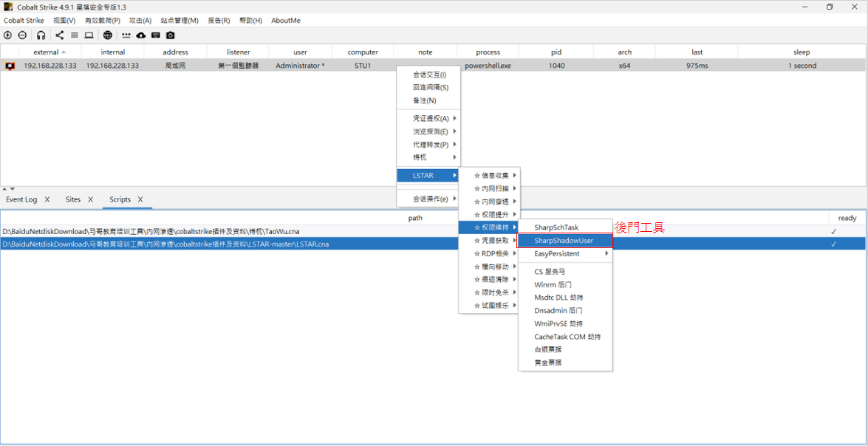Open screenshots via the camera icon
The image size is (868, 446).
[x=171, y=35]
